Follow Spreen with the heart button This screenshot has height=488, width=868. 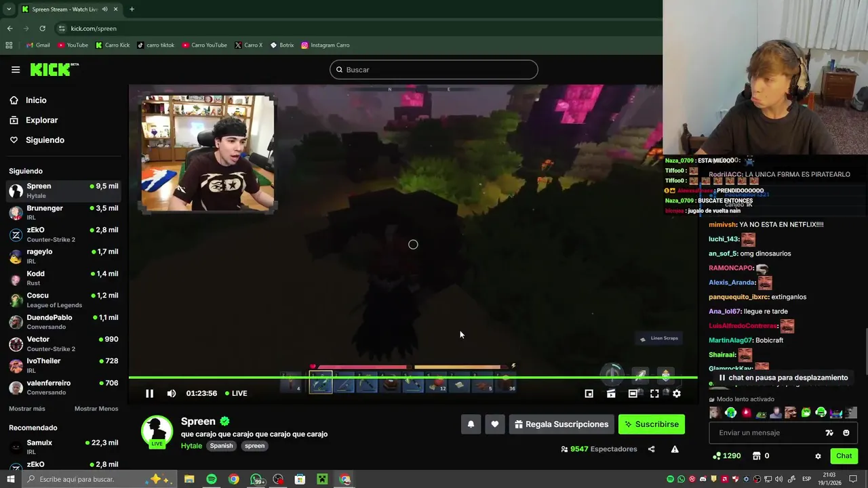(495, 424)
